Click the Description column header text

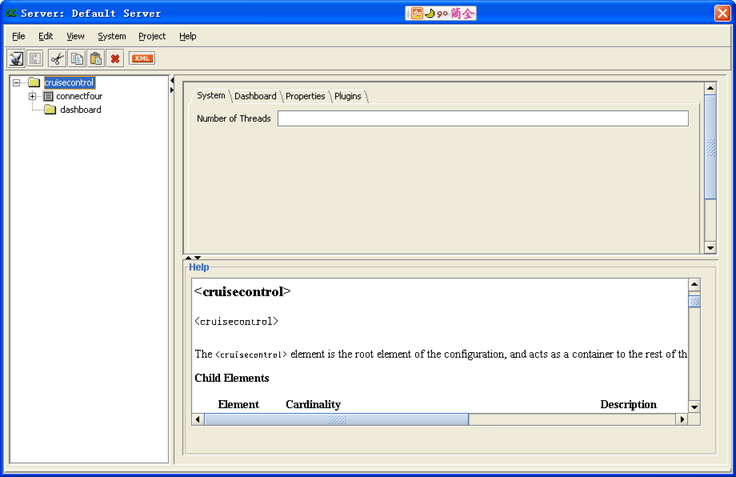(x=629, y=404)
